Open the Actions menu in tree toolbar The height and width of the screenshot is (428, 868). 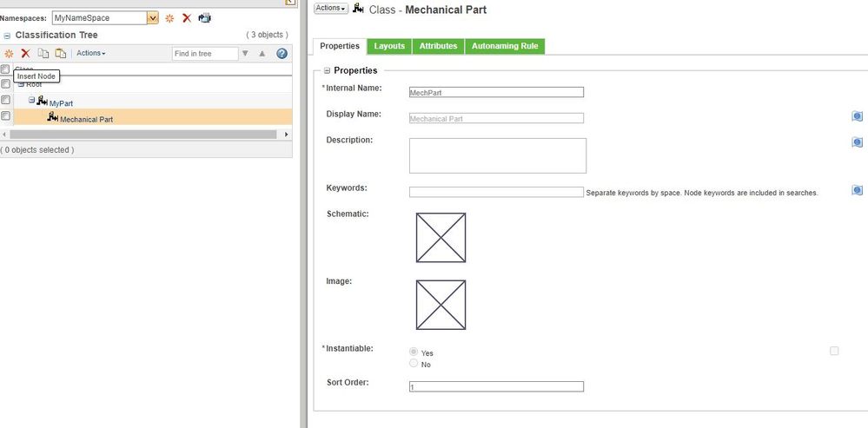(90, 53)
